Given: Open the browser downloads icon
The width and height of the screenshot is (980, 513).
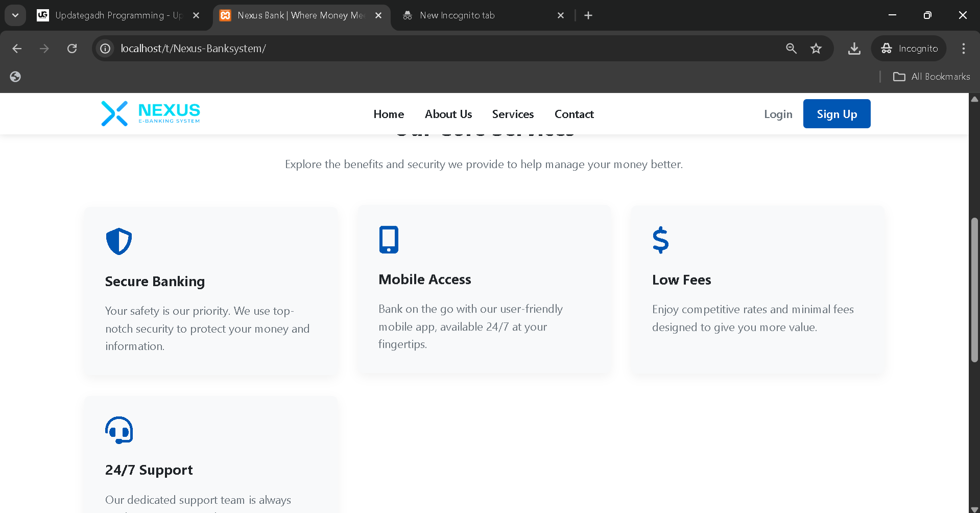Looking at the screenshot, I should pyautogui.click(x=854, y=49).
